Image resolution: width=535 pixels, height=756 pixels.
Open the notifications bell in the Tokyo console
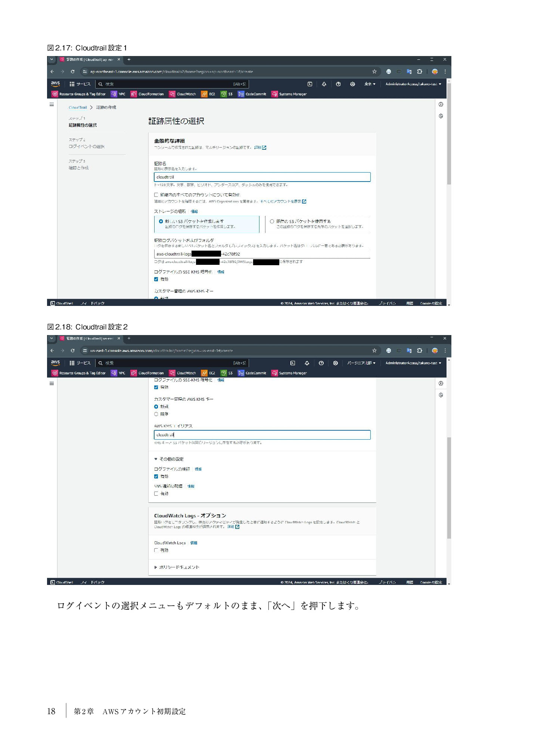point(324,84)
